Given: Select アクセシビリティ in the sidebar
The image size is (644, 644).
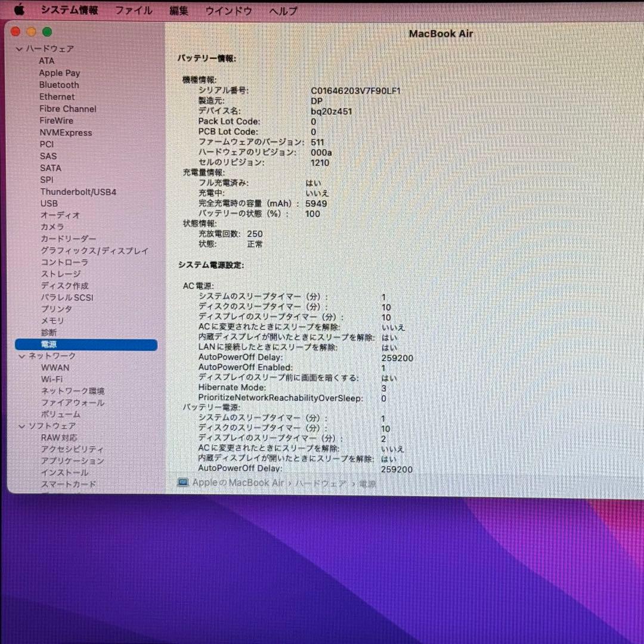Looking at the screenshot, I should pyautogui.click(x=72, y=450).
